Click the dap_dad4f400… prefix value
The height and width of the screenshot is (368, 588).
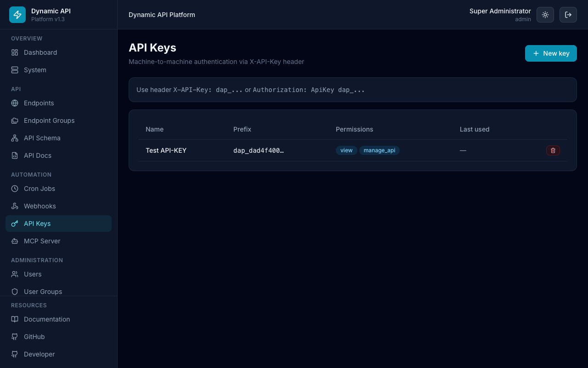(x=259, y=150)
